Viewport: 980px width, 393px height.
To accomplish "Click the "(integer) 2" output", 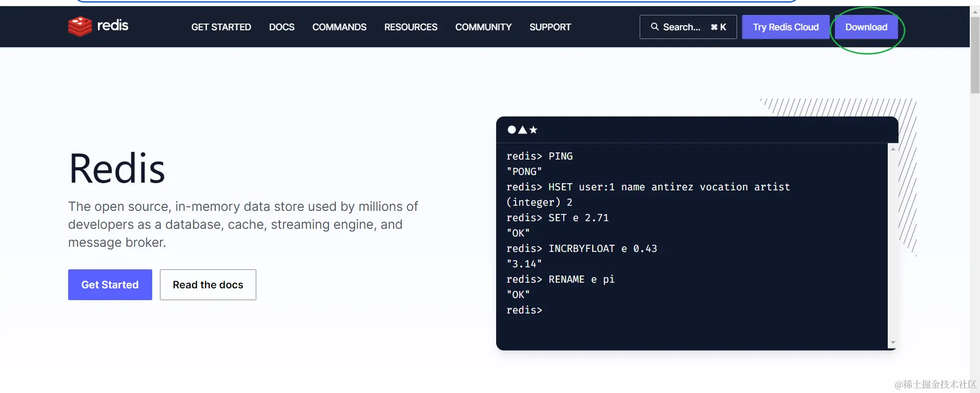I will 539,202.
